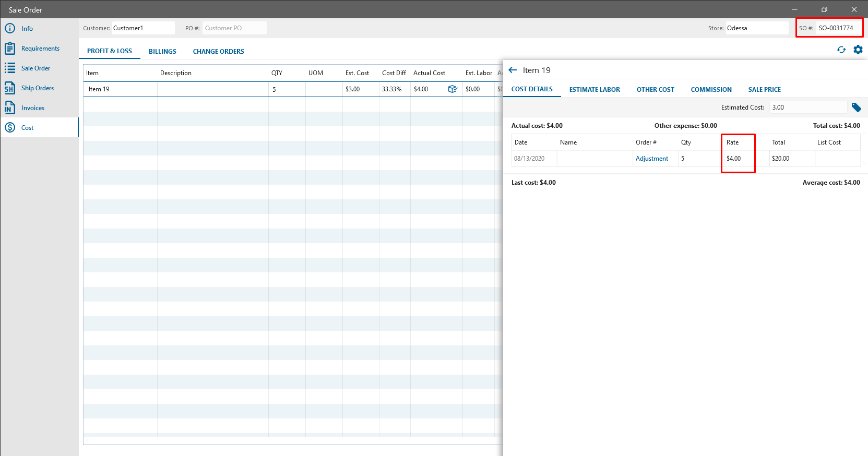Switch to the Billings tab

pyautogui.click(x=162, y=52)
